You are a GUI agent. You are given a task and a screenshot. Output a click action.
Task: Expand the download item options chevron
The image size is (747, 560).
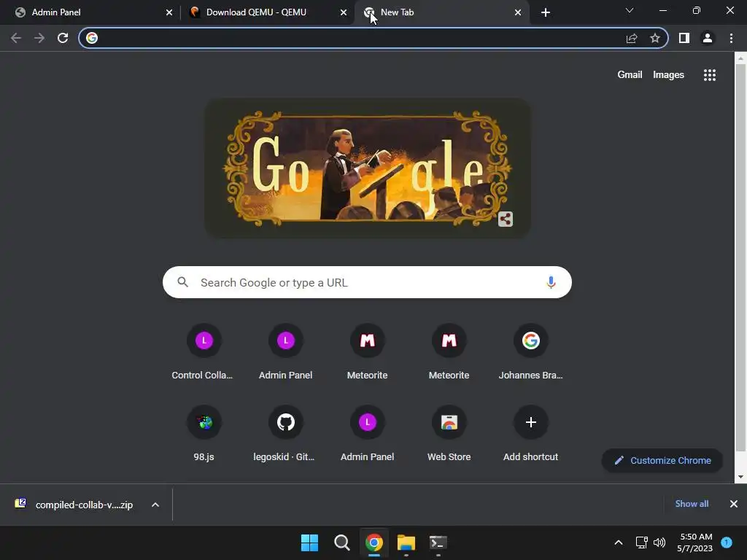pyautogui.click(x=155, y=505)
